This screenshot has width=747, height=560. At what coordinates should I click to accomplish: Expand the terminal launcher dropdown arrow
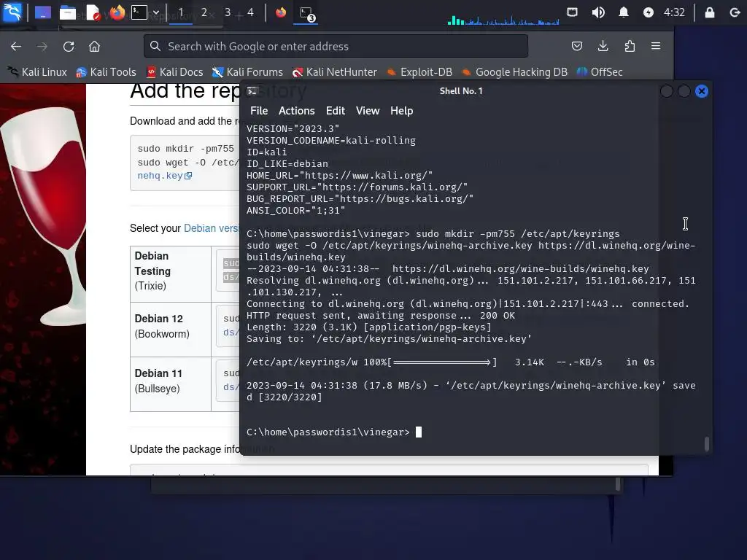pos(156,12)
